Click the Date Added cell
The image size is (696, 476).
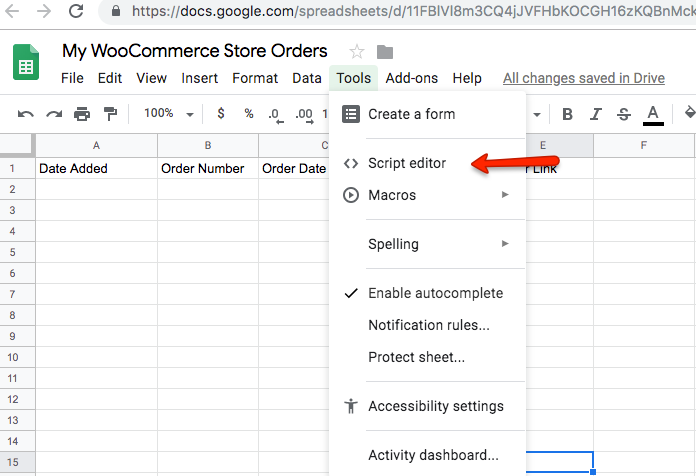pyautogui.click(x=96, y=169)
